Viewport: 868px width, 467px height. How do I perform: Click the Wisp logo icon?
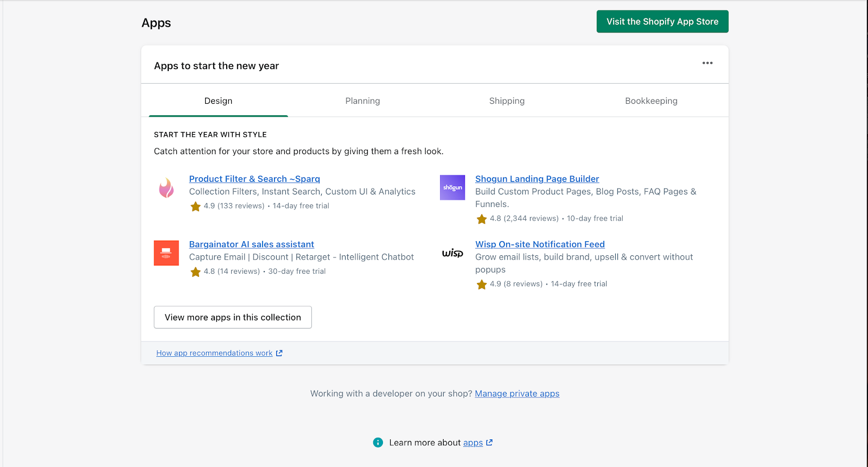click(x=452, y=253)
